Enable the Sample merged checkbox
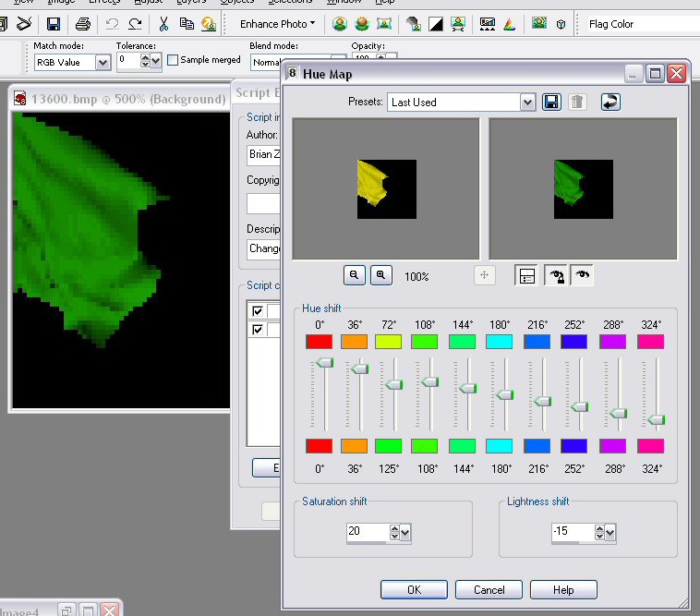This screenshot has height=616, width=700. tap(173, 61)
